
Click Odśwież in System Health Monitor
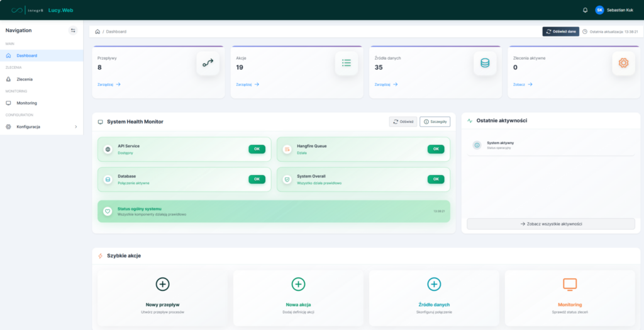pos(403,122)
